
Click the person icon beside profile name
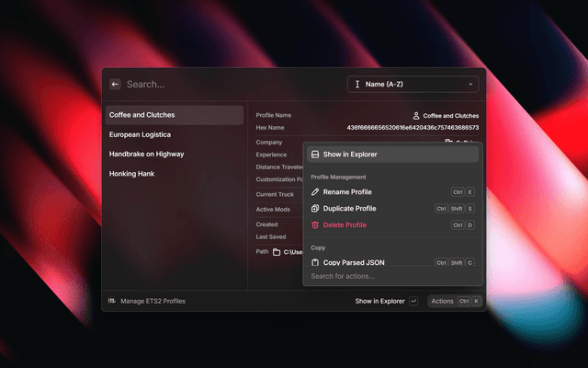pyautogui.click(x=416, y=116)
